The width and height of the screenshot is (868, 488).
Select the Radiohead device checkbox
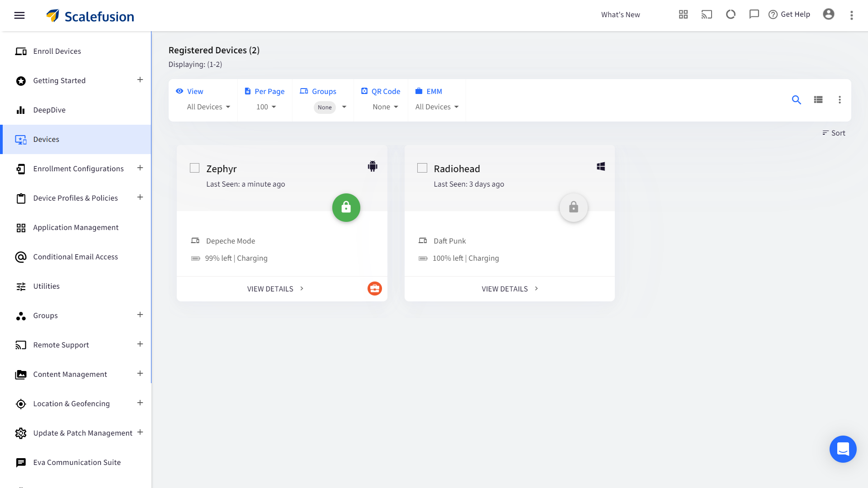click(422, 168)
